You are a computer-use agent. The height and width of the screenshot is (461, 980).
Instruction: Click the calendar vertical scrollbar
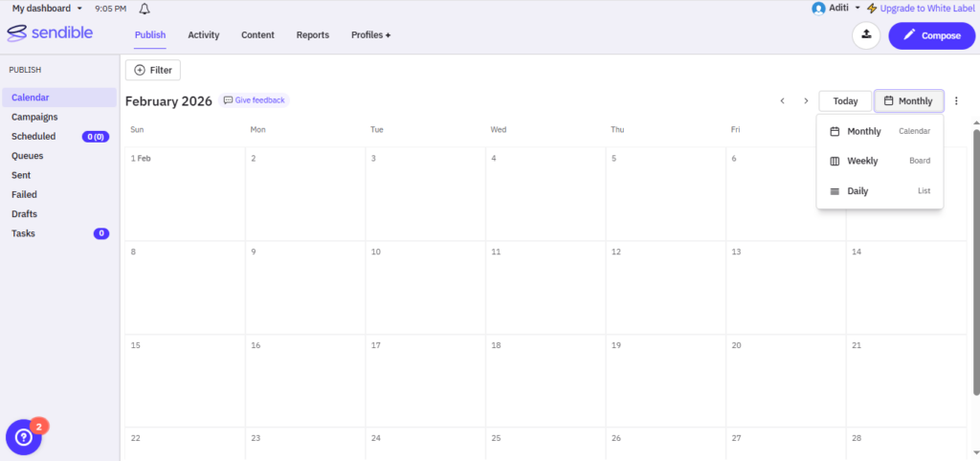[976, 261]
